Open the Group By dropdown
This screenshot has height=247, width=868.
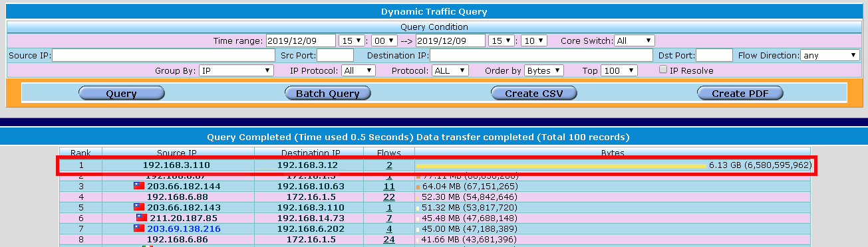[x=236, y=70]
